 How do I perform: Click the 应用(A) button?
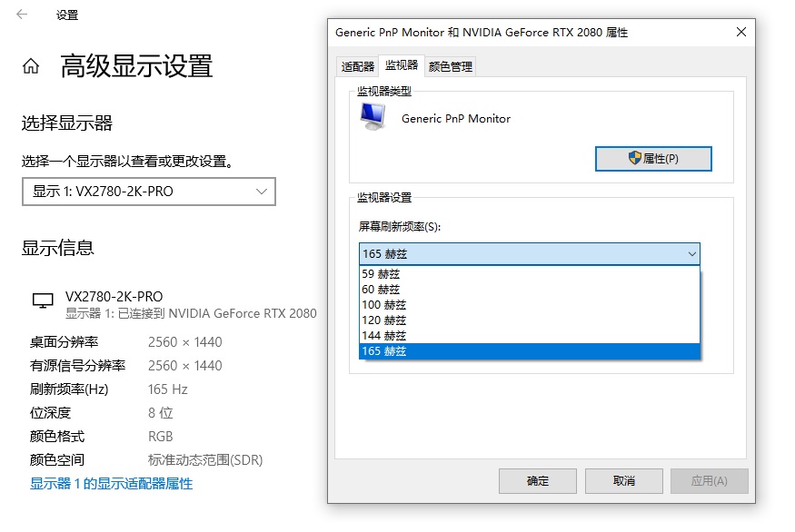click(x=710, y=481)
